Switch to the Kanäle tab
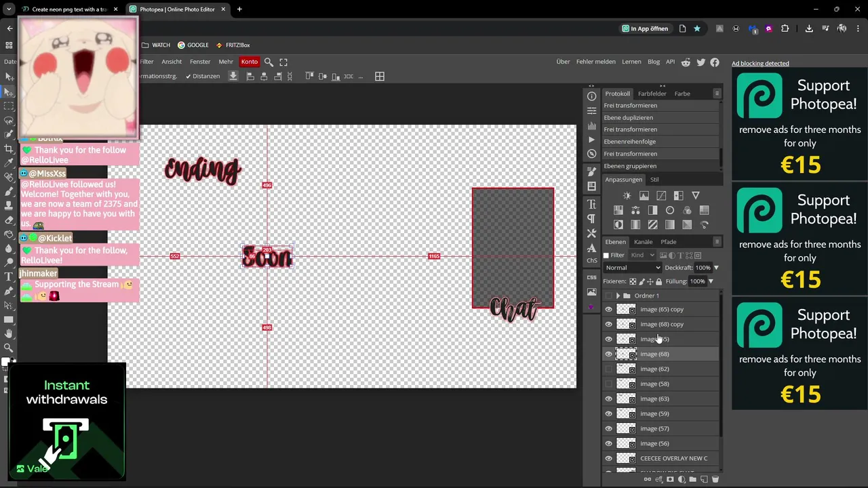 coord(643,242)
